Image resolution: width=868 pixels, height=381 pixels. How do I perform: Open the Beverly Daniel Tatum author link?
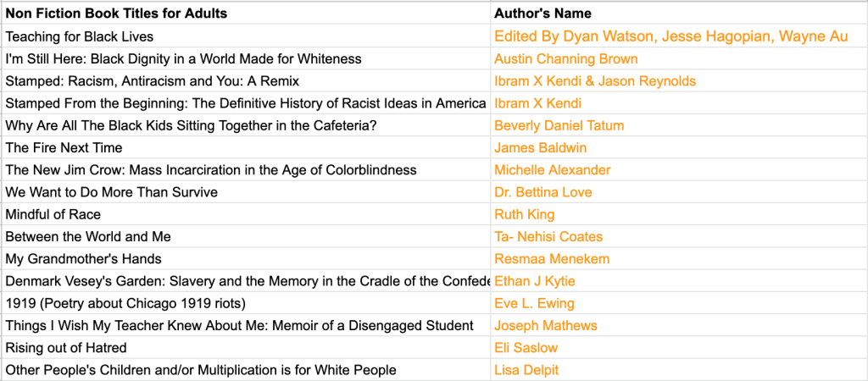(559, 125)
